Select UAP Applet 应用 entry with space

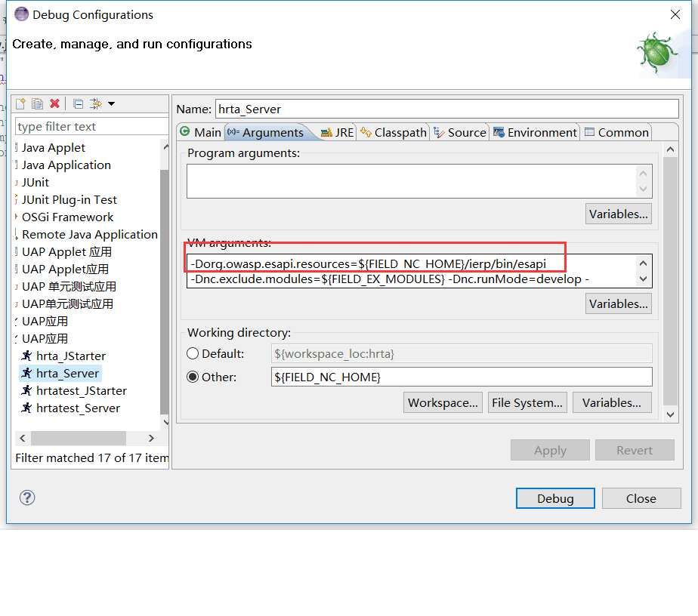[66, 251]
